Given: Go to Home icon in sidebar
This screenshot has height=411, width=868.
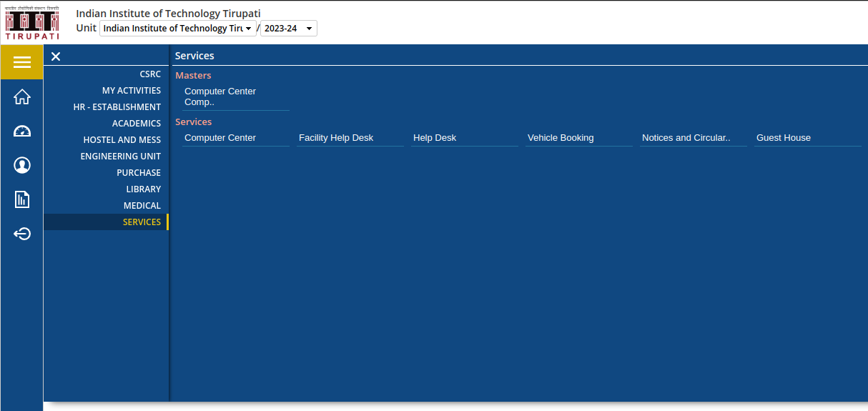Looking at the screenshot, I should [x=22, y=96].
